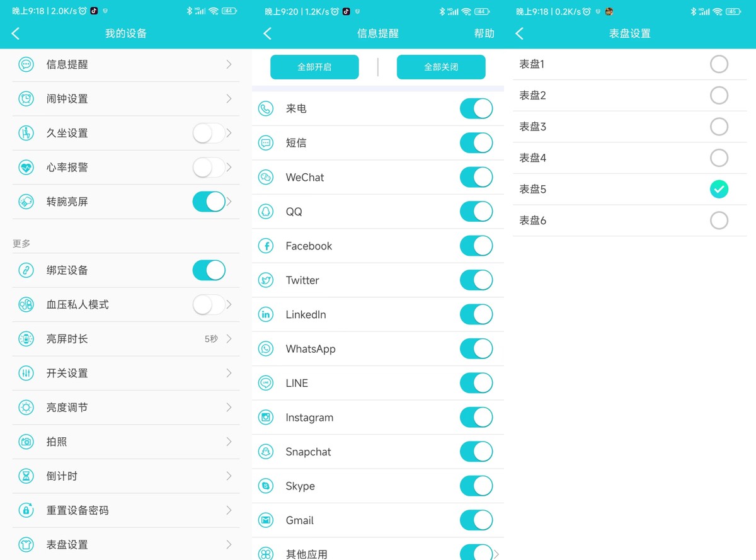This screenshot has width=756, height=560.
Task: Click the QQ app icon
Action: (265, 212)
